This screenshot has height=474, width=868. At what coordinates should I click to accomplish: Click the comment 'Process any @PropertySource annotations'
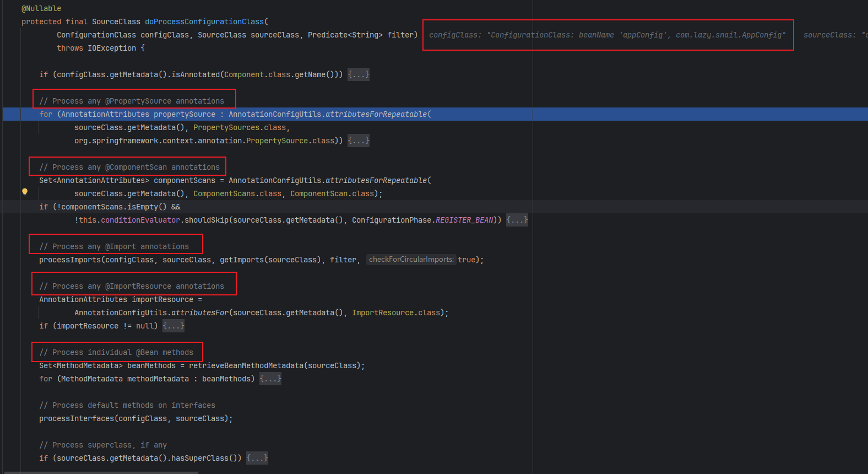132,101
